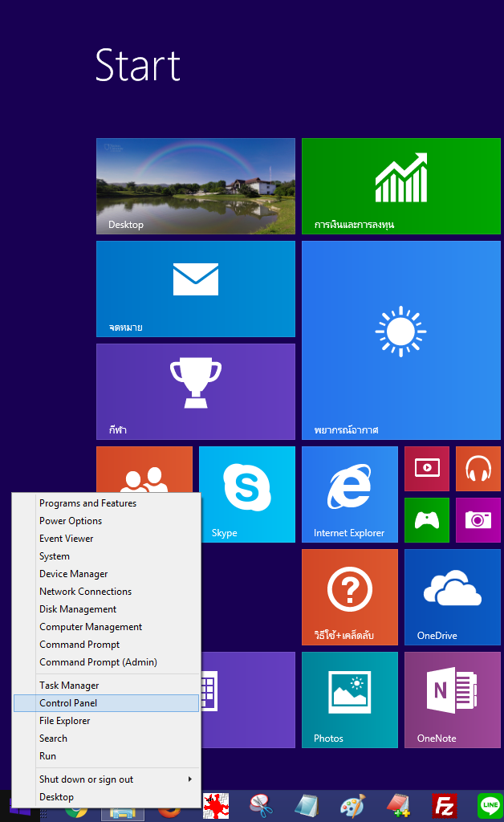Open the orange Music tile with headphones
The height and width of the screenshot is (822, 504).
[x=478, y=469]
